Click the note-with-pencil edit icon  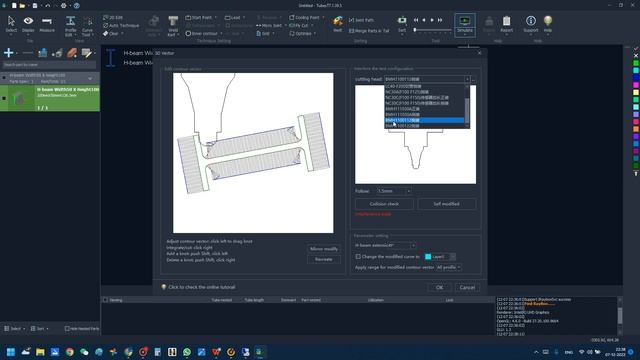tap(86, 53)
